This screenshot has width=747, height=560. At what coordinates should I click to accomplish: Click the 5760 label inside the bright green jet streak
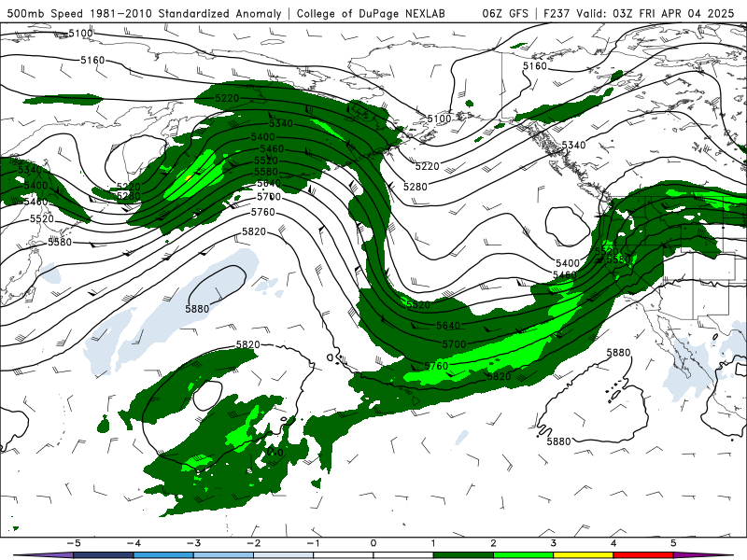pyautogui.click(x=436, y=366)
